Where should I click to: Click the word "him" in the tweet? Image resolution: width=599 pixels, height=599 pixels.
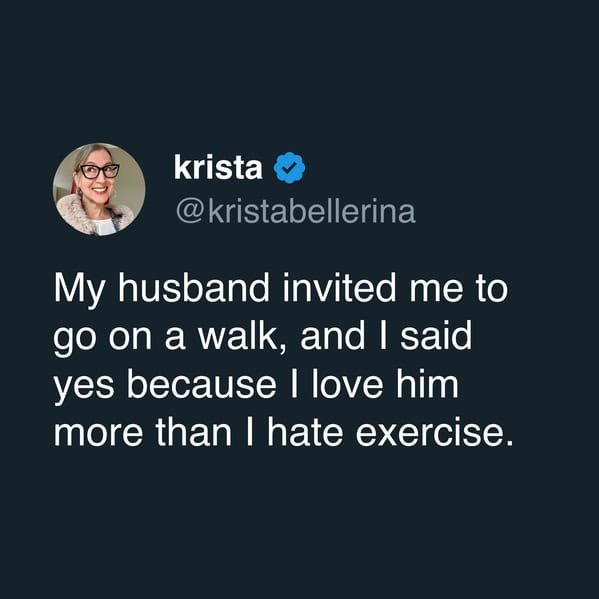pyautogui.click(x=427, y=384)
